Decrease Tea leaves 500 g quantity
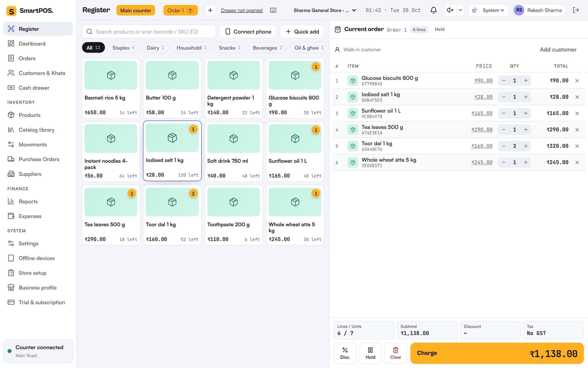Viewport: 588px width, 368px height. [504, 130]
